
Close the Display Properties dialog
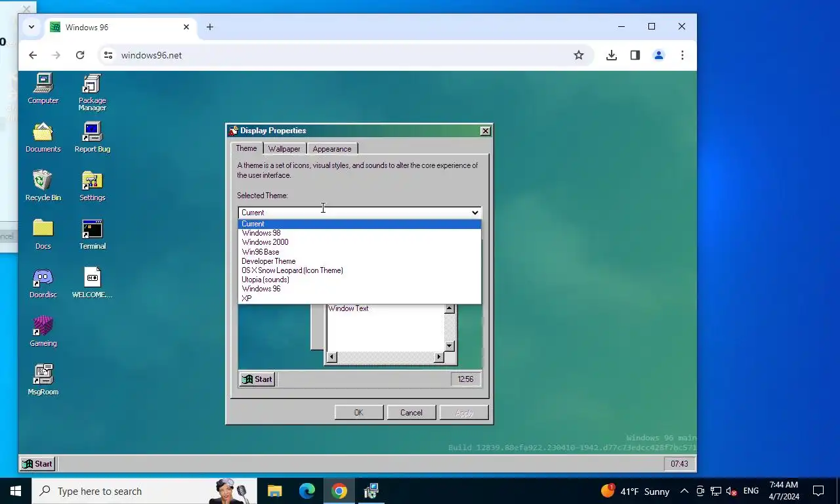[486, 131]
